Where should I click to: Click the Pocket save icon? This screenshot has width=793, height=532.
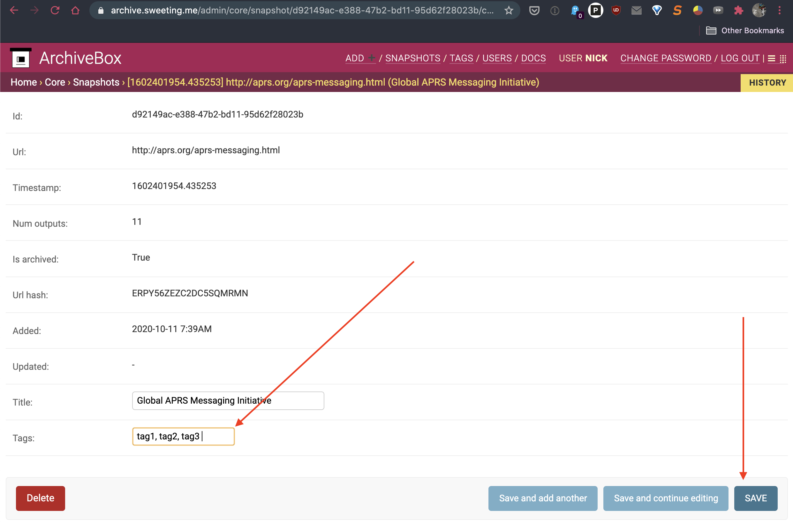[534, 11]
